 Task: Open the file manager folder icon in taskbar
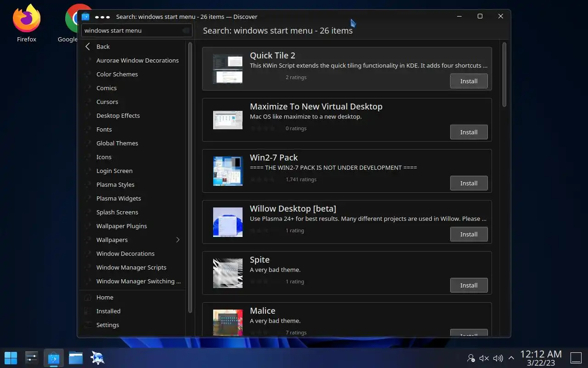[76, 357]
